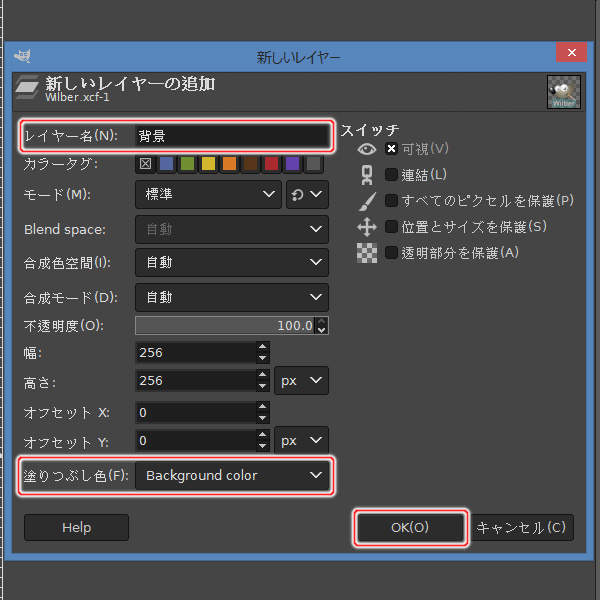Increase the 高さ height value
600x600 pixels.
coord(262,375)
